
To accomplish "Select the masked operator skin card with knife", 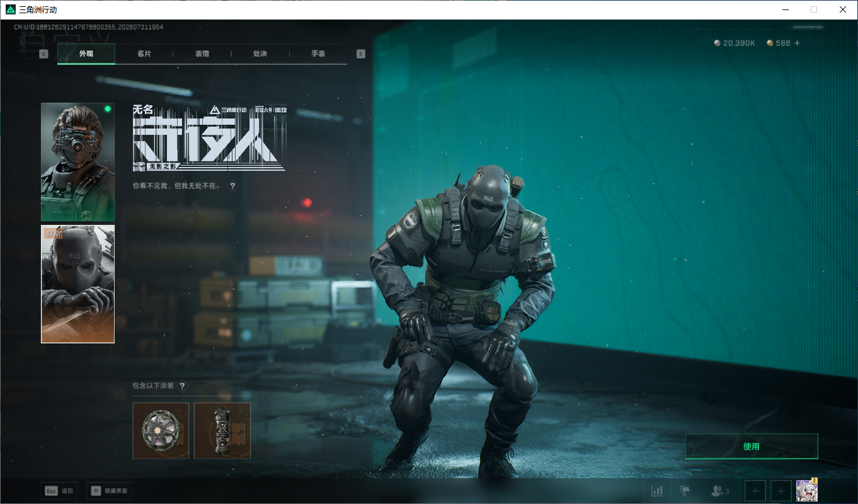I will [77, 284].
